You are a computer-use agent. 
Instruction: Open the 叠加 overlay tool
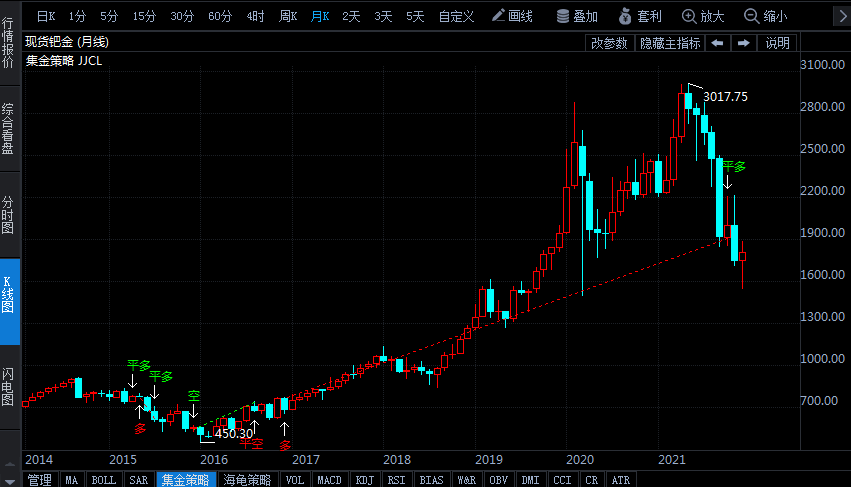(577, 16)
